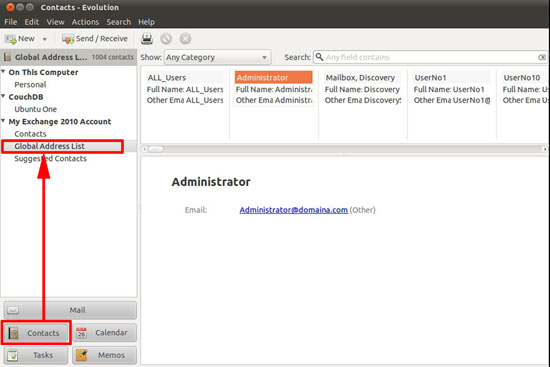
Task: Open the New button dropdown arrow
Action: click(x=45, y=39)
